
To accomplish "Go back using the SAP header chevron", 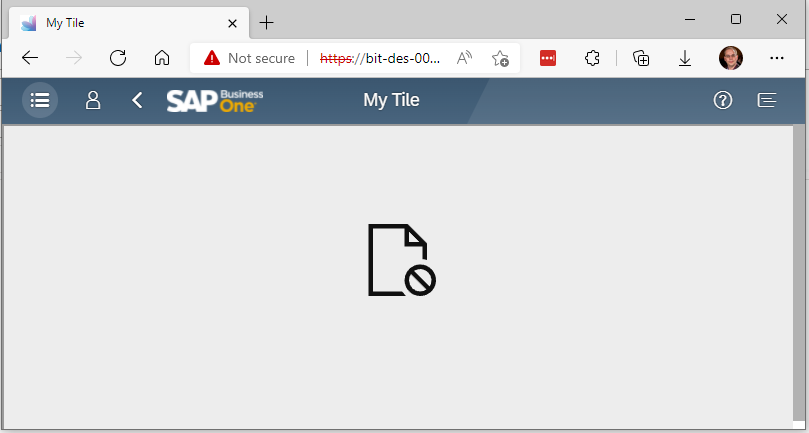I will click(x=137, y=100).
